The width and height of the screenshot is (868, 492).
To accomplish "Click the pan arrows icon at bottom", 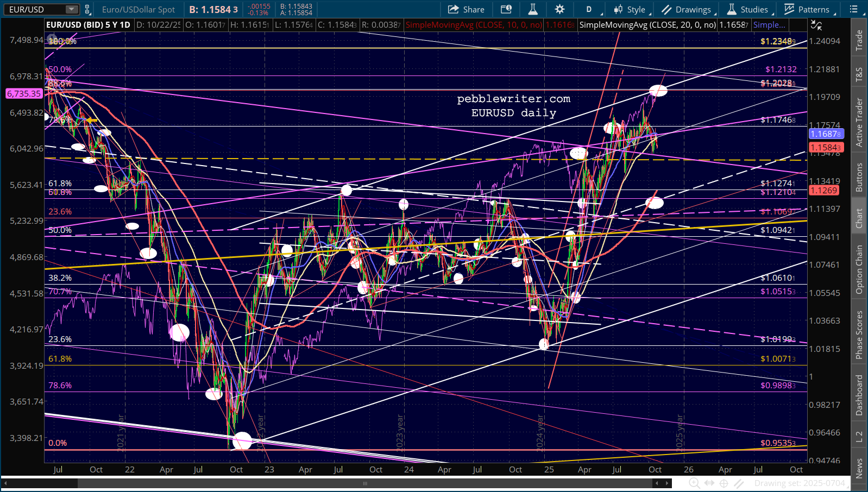I will point(709,483).
